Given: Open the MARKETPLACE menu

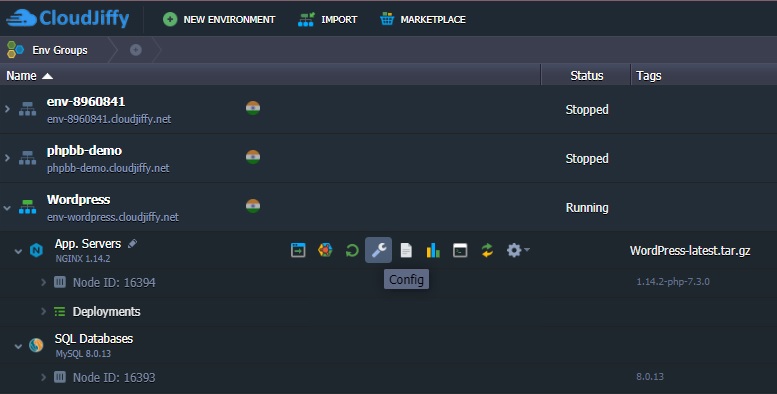Looking at the screenshot, I should (423, 19).
